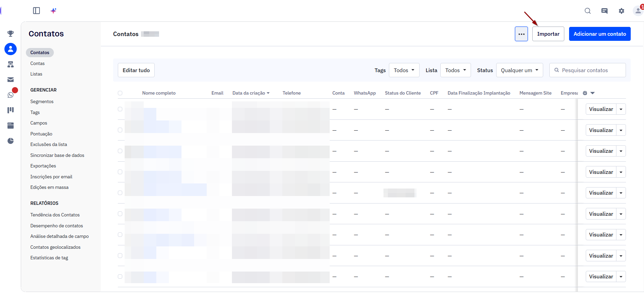
Task: Open the Status Qualquer um dropdown
Action: pyautogui.click(x=519, y=70)
